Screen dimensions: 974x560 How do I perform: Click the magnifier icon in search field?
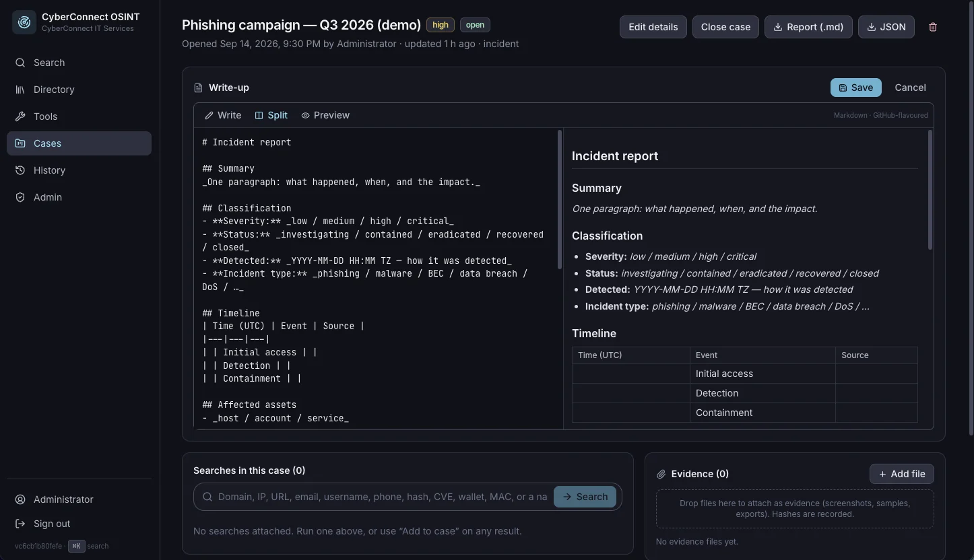pyautogui.click(x=207, y=497)
